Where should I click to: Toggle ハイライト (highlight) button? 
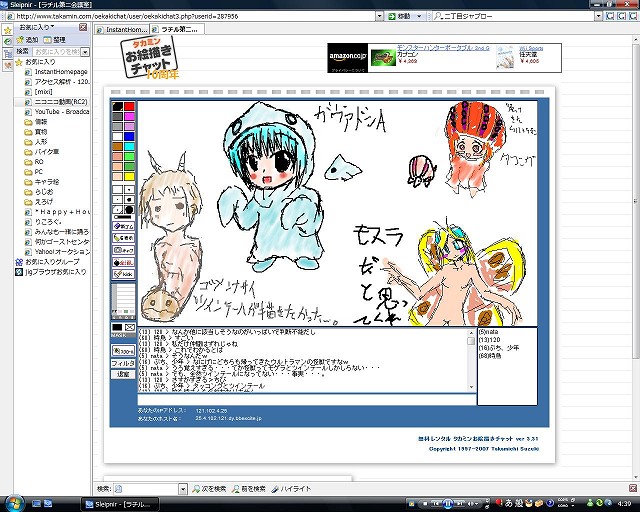(291, 489)
